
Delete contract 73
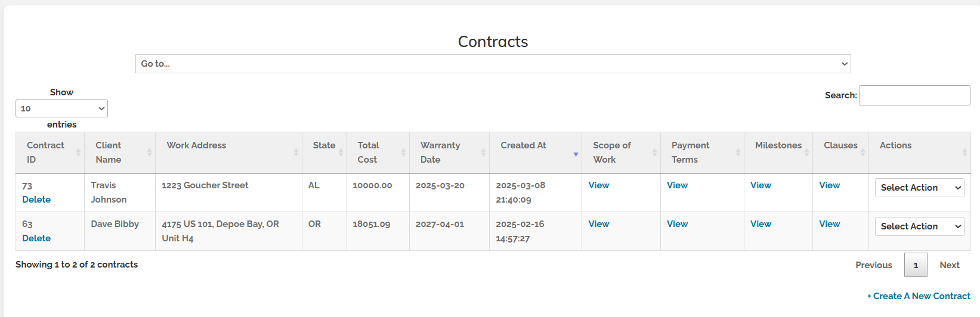point(36,200)
